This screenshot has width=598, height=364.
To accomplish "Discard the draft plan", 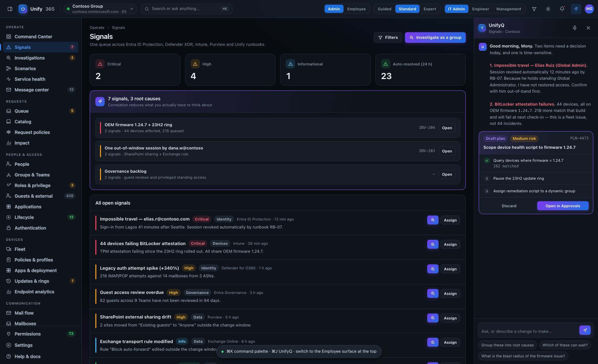I will (x=509, y=206).
